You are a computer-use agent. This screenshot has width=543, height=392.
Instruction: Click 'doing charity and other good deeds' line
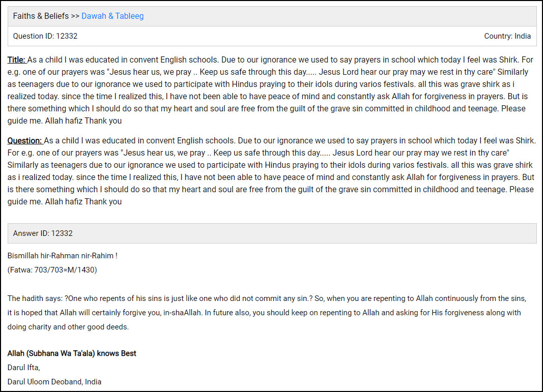[68, 327]
